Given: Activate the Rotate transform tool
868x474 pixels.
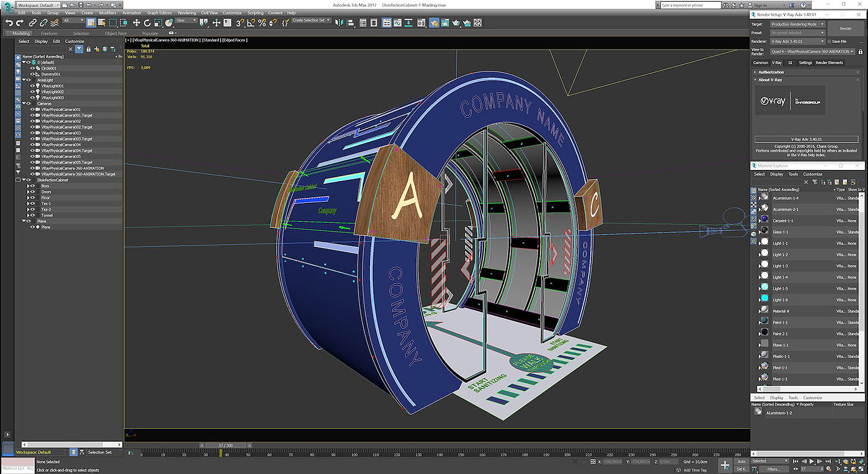Looking at the screenshot, I should [147, 22].
